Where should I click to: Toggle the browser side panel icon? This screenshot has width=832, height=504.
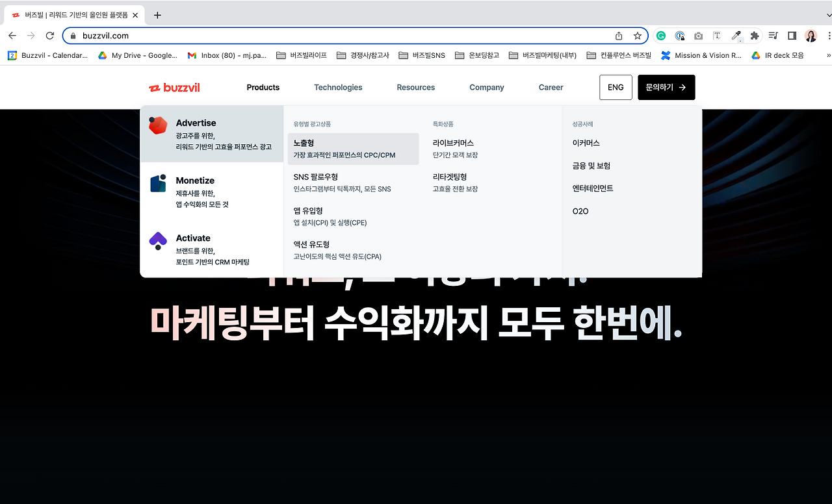pos(792,36)
